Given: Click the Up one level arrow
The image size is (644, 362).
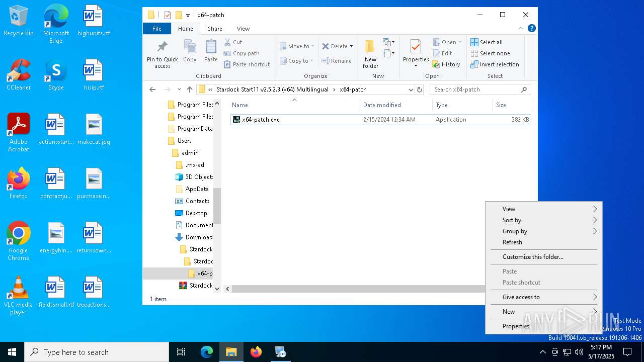Looking at the screenshot, I should [189, 89].
